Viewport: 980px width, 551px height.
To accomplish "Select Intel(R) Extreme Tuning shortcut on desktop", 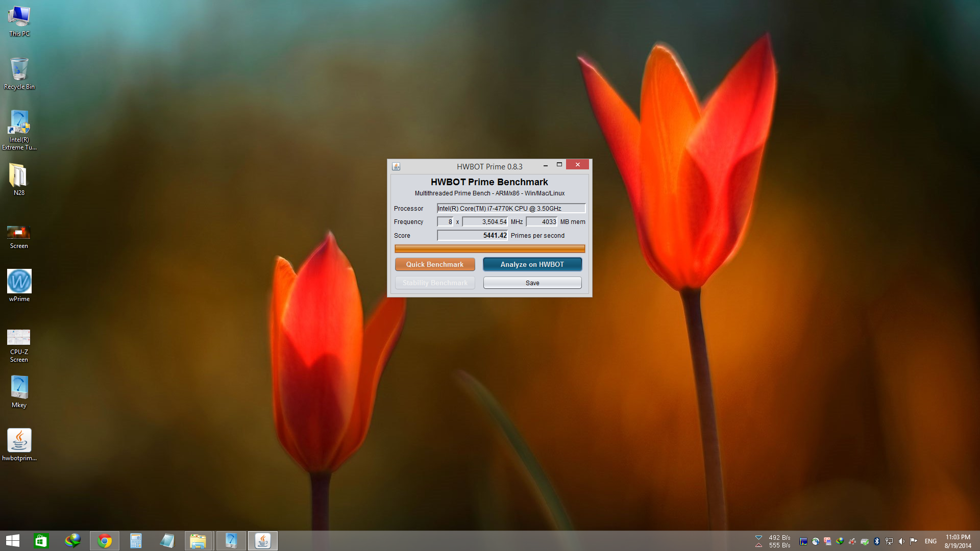I will click(19, 130).
